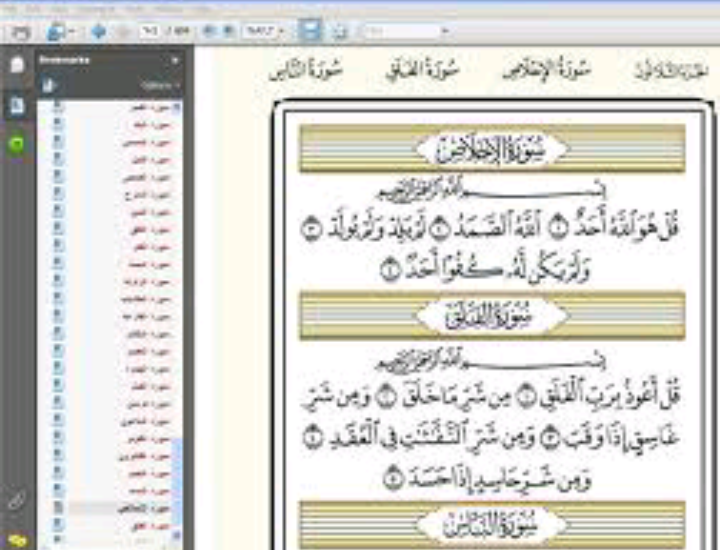Close the Bookmarks panel
Screen dimensions: 720x550
pyautogui.click(x=176, y=61)
